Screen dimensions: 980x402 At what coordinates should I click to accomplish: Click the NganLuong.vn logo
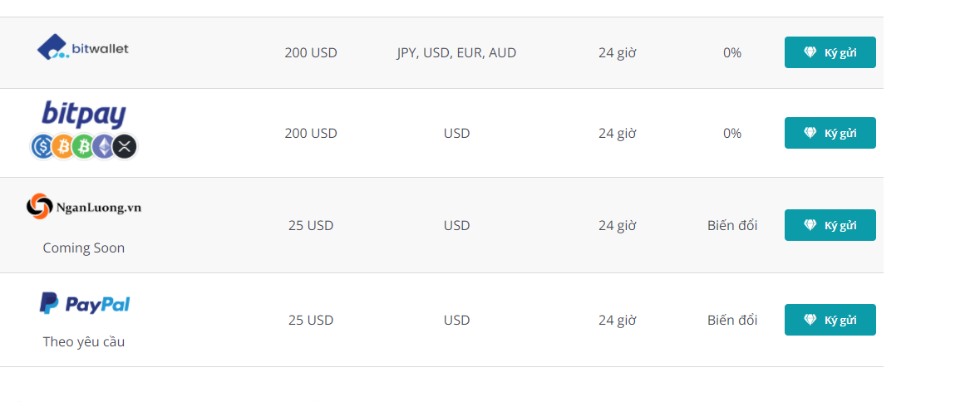[x=84, y=207]
